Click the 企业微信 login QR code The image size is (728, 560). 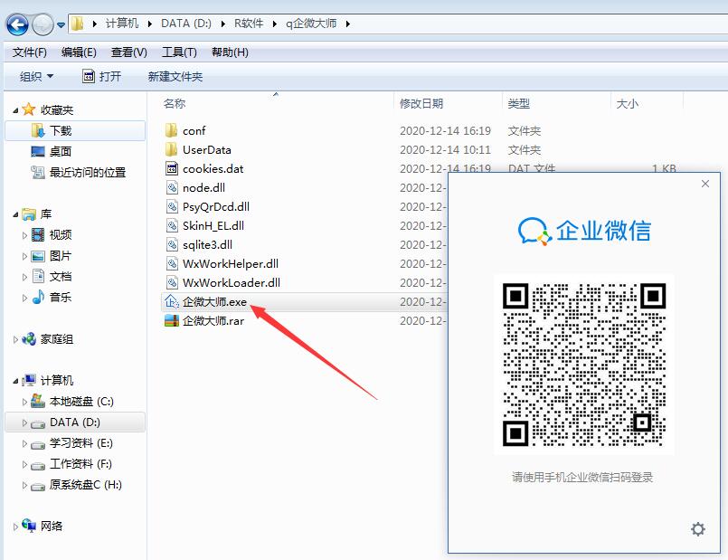click(584, 365)
